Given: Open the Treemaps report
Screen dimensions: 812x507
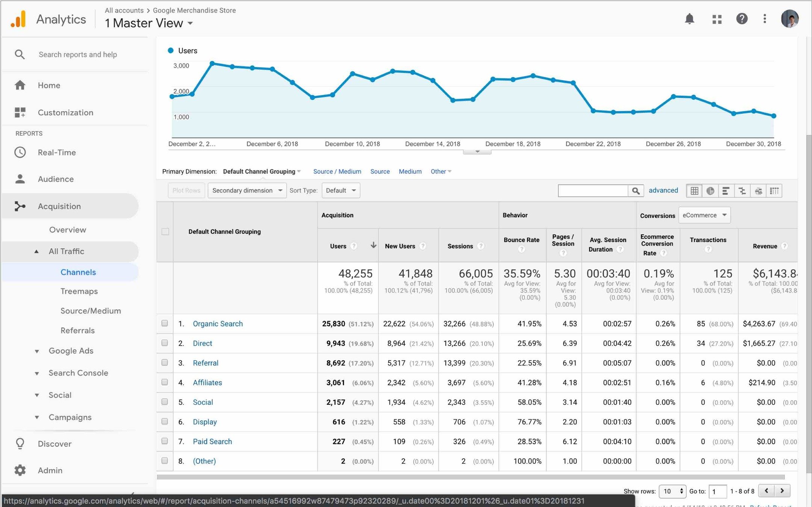Looking at the screenshot, I should [79, 291].
